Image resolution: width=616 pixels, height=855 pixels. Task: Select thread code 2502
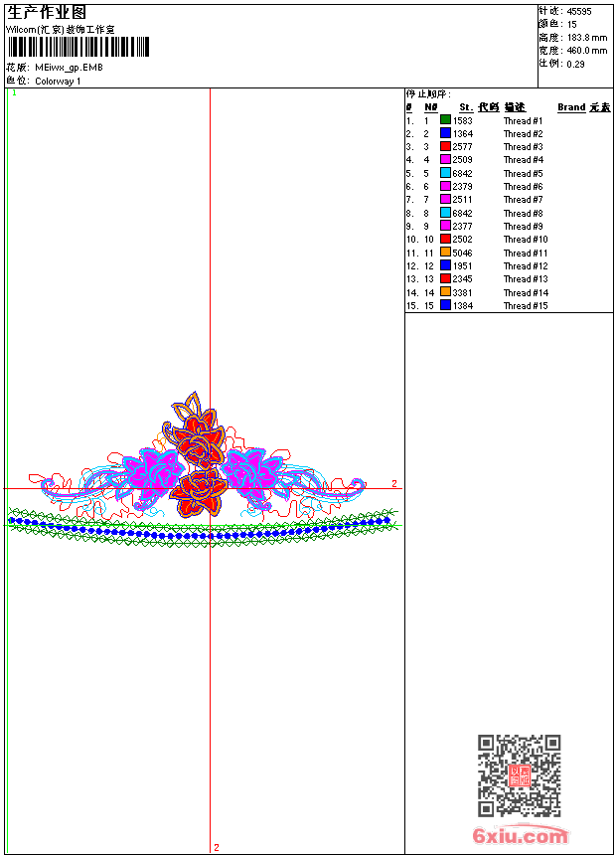pyautogui.click(x=462, y=240)
